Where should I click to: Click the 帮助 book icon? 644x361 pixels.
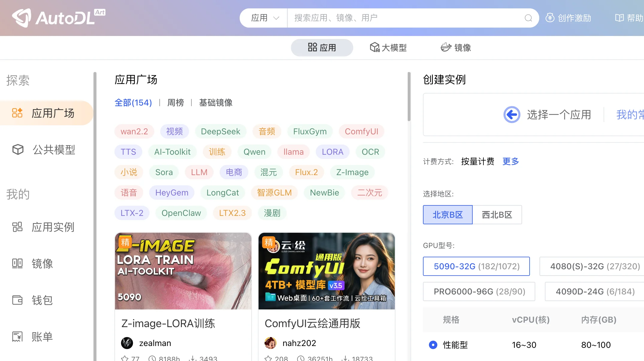click(x=619, y=18)
